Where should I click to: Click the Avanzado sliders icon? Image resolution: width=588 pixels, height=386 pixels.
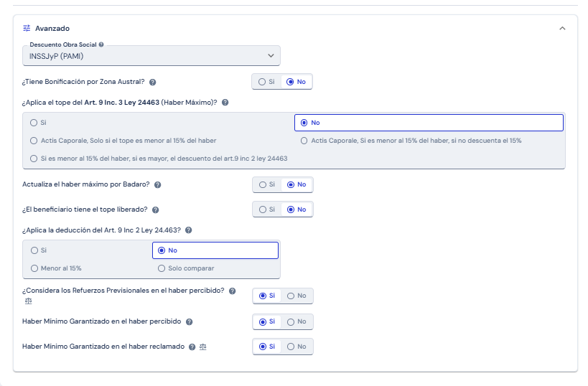click(27, 28)
